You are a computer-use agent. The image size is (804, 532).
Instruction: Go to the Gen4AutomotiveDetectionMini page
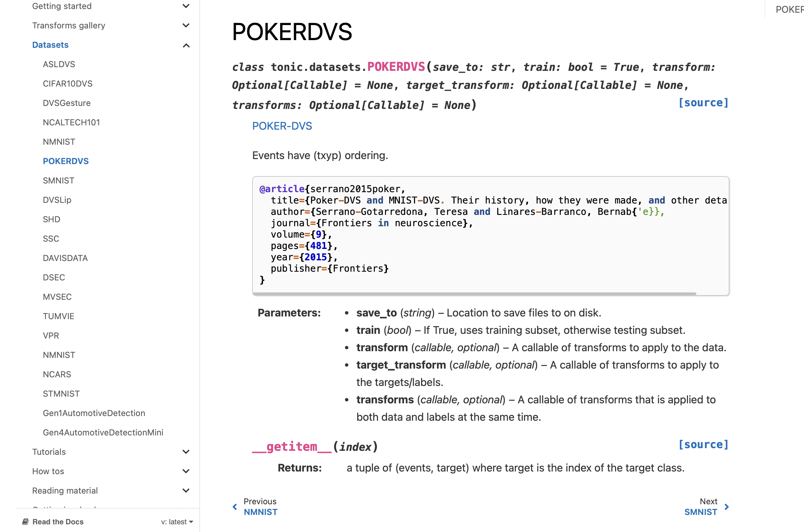(103, 432)
